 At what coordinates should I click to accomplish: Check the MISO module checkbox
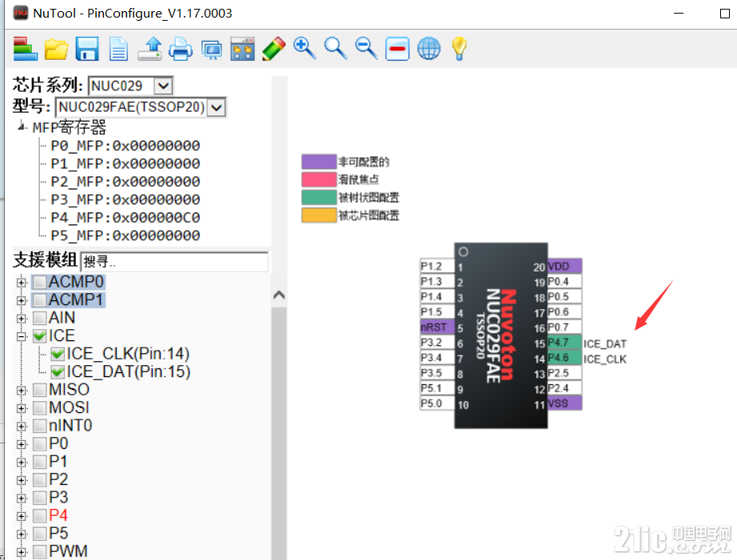tap(40, 390)
